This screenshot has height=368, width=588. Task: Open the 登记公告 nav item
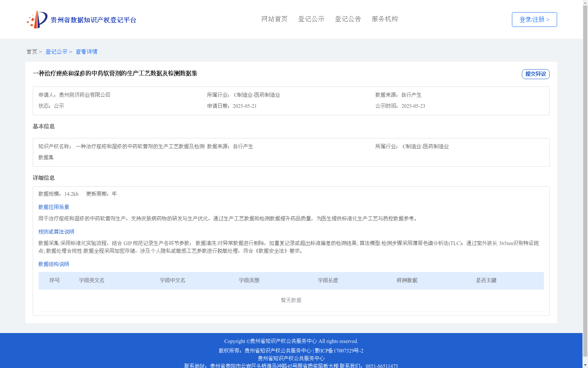tap(348, 19)
